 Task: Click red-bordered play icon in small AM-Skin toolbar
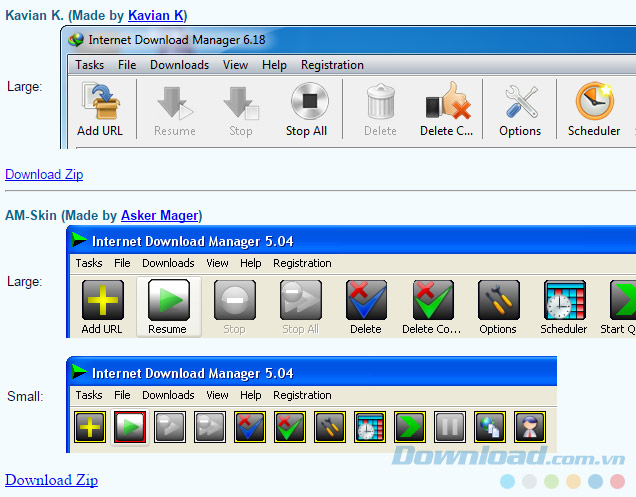[130, 427]
